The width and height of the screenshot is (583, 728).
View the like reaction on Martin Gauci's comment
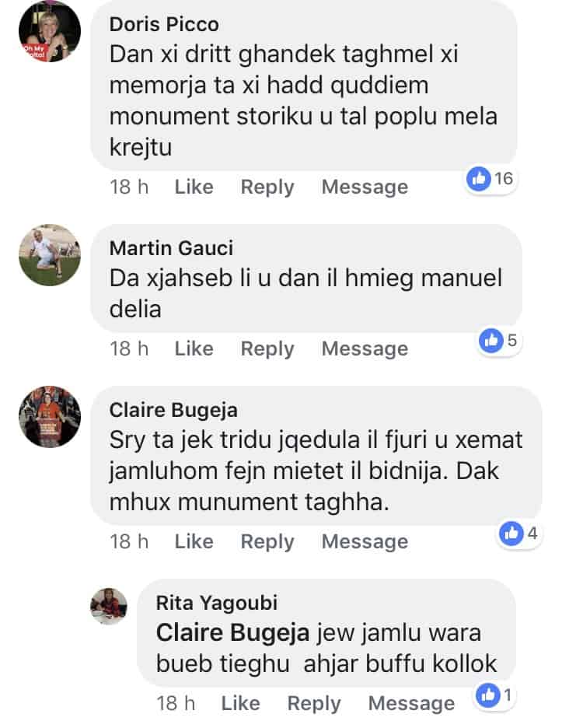click(x=499, y=341)
